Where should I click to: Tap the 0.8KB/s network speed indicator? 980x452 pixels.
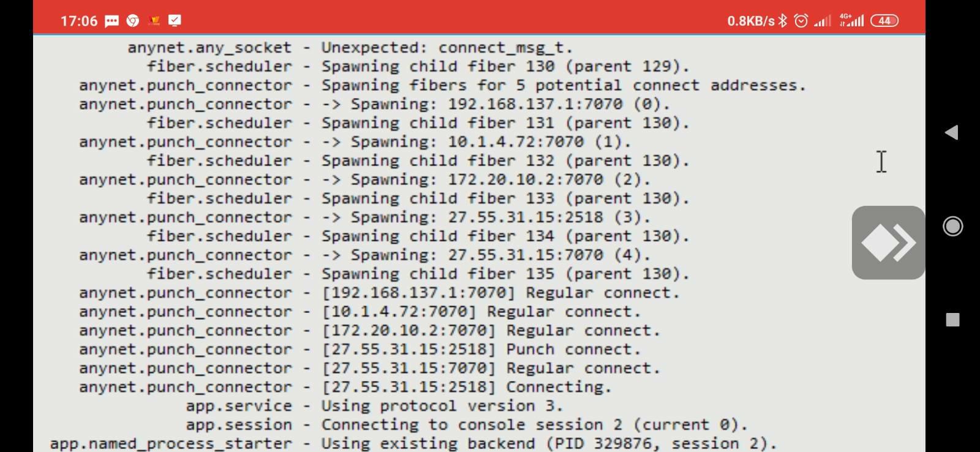(751, 21)
